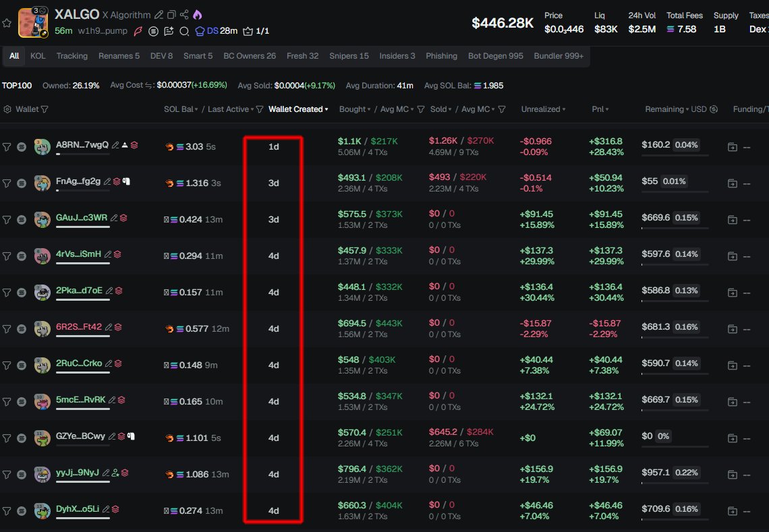
Task: Click the pink feather icon next to w1h9...pump
Action: (x=138, y=31)
